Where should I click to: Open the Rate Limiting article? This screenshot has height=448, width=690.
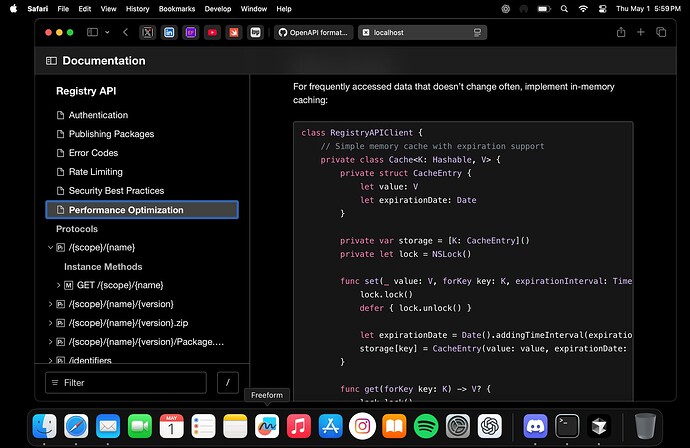pyautogui.click(x=95, y=172)
